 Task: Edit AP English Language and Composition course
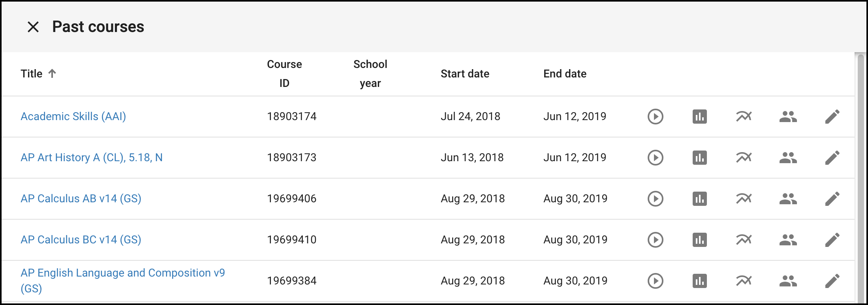(x=832, y=281)
